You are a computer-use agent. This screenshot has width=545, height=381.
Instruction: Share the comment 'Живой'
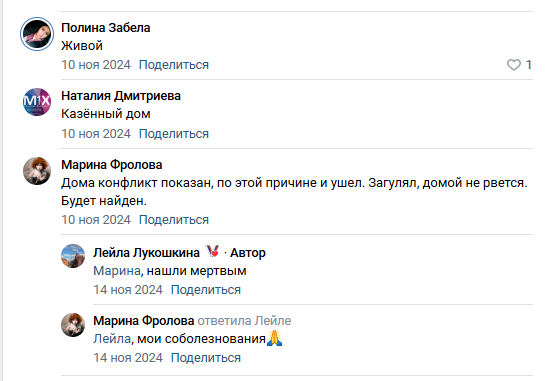(174, 65)
